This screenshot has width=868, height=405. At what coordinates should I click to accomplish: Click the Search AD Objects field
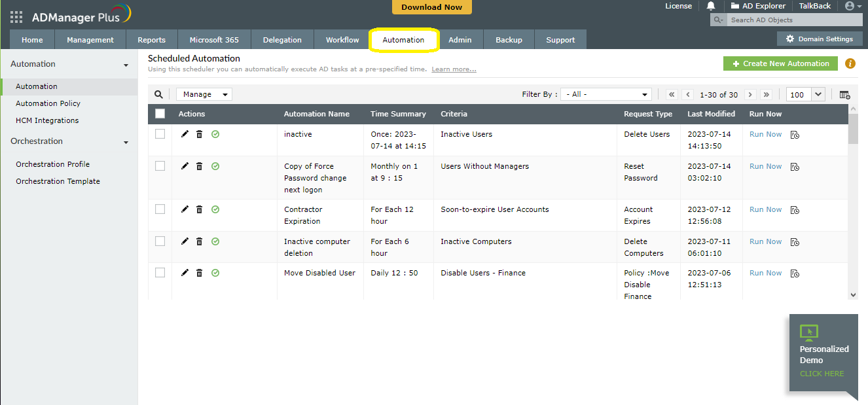point(786,20)
